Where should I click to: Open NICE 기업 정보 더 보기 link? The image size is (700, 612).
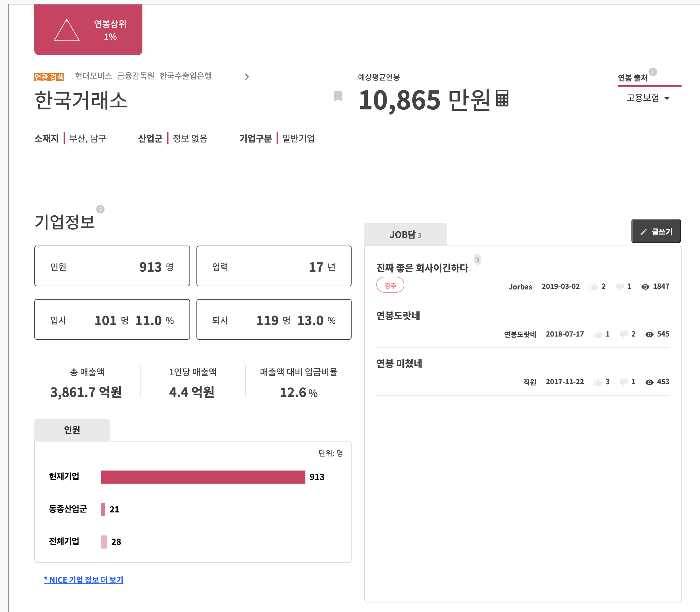(x=84, y=580)
